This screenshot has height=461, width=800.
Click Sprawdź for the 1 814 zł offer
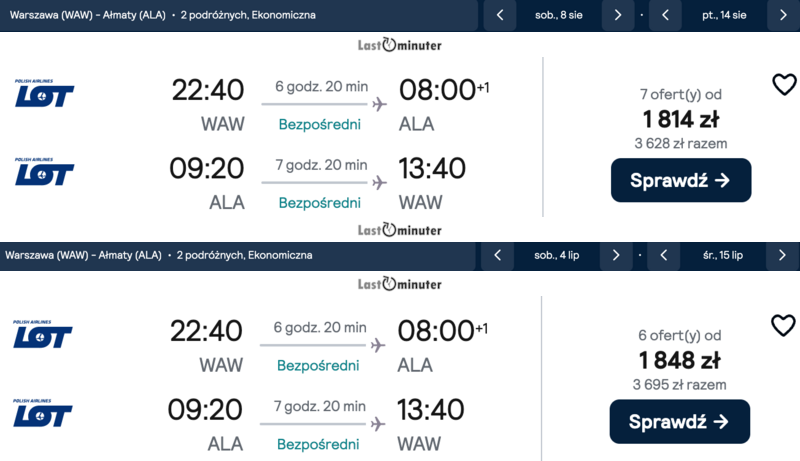[680, 180]
